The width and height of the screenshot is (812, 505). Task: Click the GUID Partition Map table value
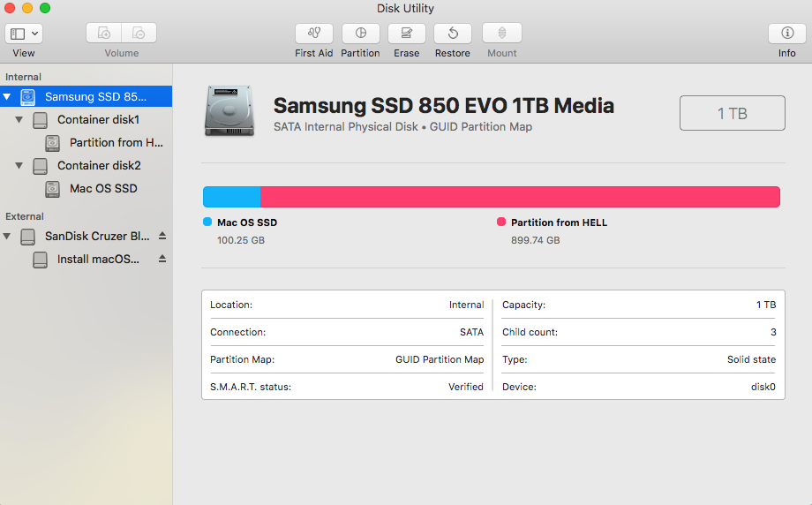440,359
